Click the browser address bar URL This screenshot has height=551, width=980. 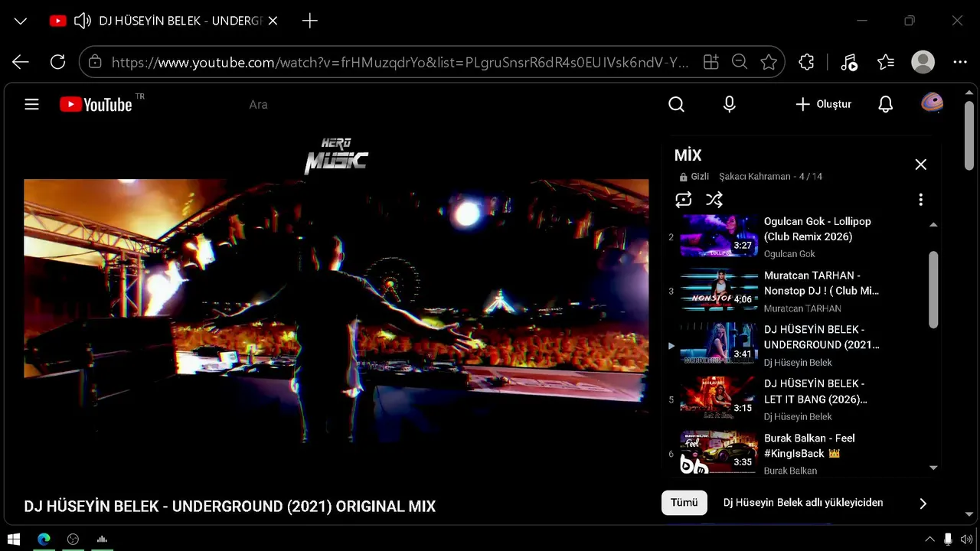pos(400,62)
